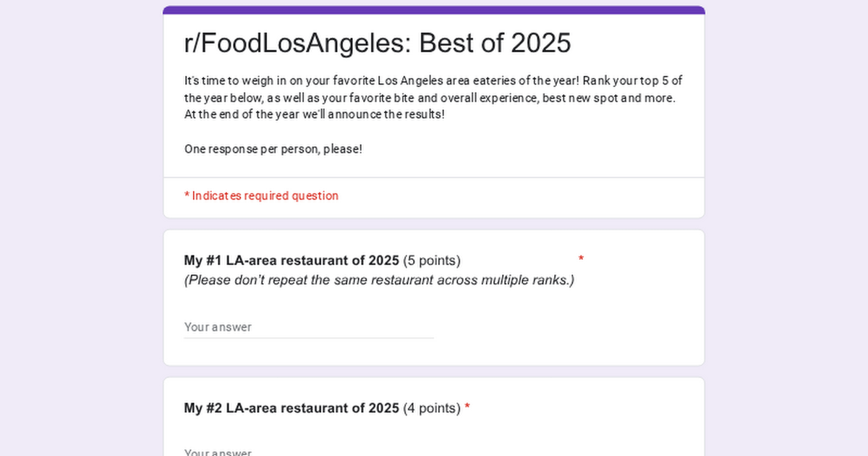Viewport: 868px width, 456px height.
Task: Click the form title "r/FoodLosAngeles: Best of 2025"
Action: [377, 43]
